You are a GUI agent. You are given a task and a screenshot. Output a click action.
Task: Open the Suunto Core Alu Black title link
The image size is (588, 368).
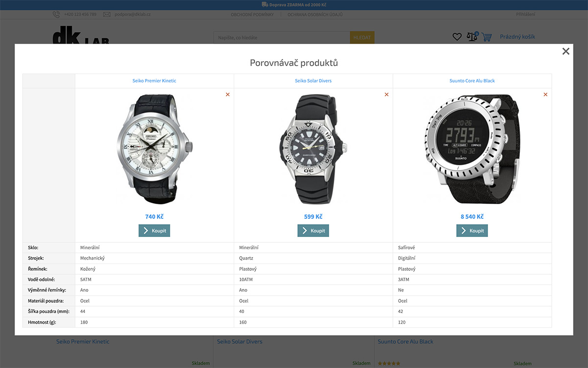(x=472, y=80)
